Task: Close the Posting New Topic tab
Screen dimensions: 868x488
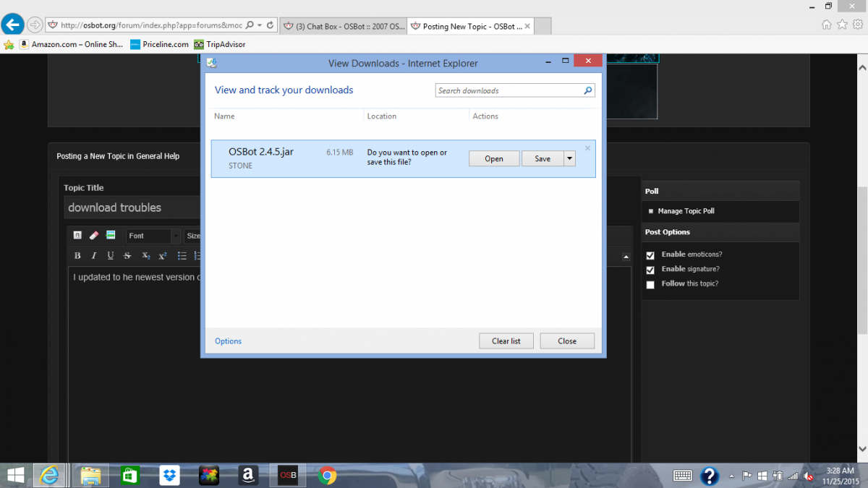Action: [x=527, y=26]
